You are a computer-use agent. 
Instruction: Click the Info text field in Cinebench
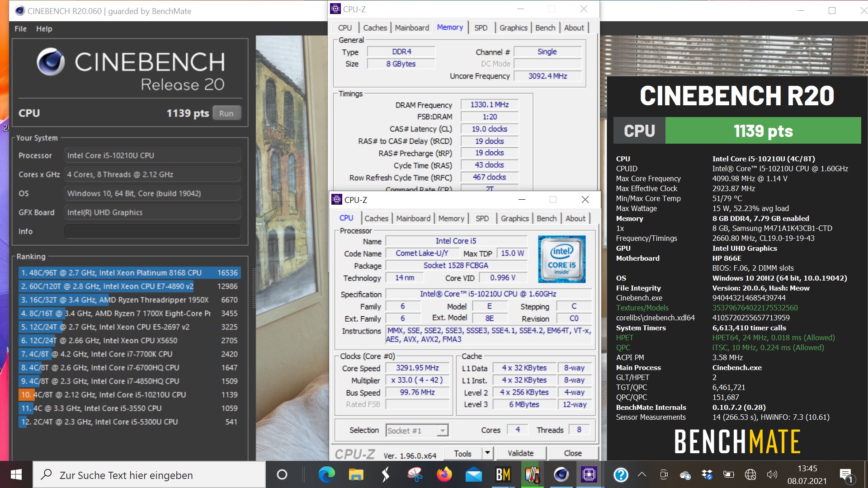click(x=152, y=231)
